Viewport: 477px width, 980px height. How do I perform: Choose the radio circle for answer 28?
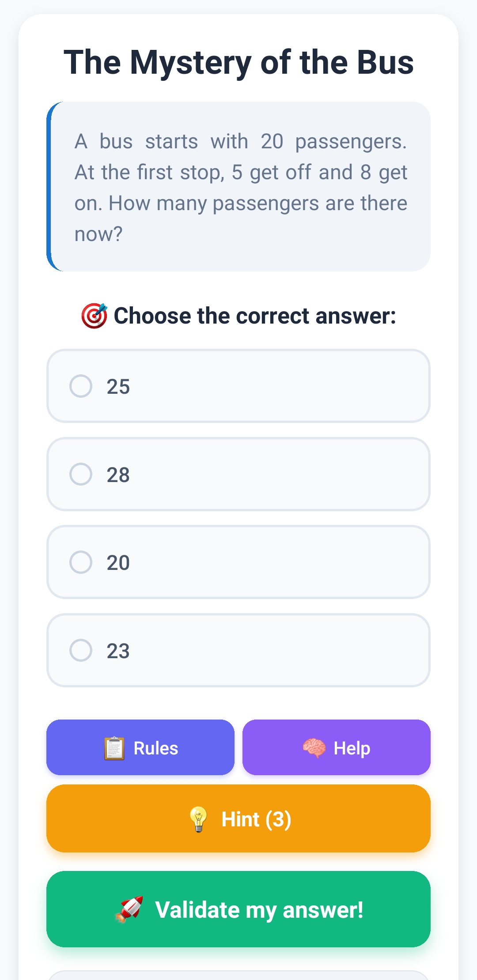[81, 474]
